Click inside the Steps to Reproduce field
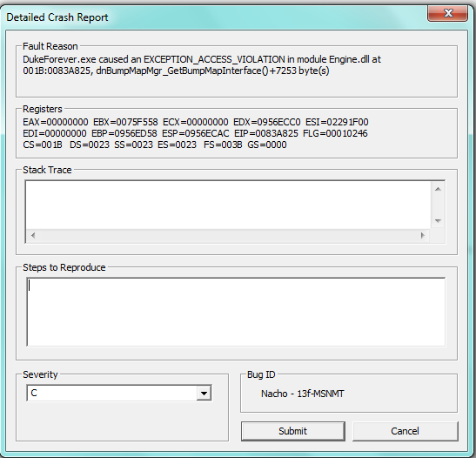Screen dimensions: 476x458 click(x=236, y=312)
